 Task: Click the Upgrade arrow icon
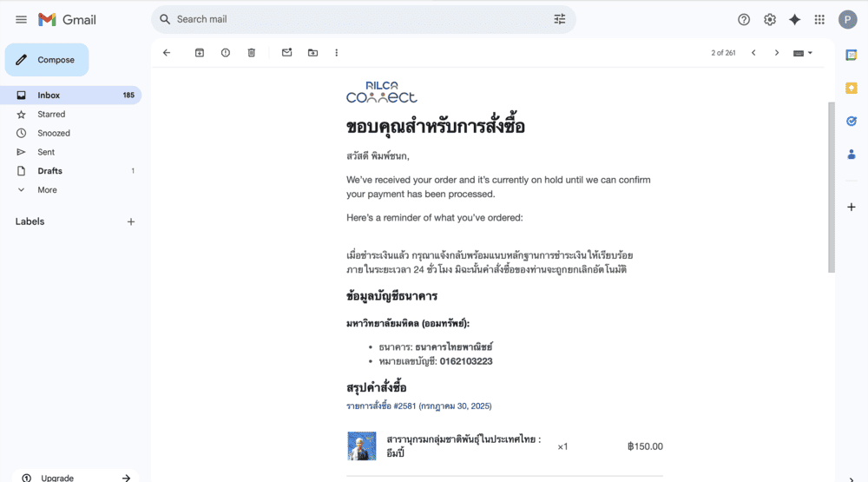126,478
